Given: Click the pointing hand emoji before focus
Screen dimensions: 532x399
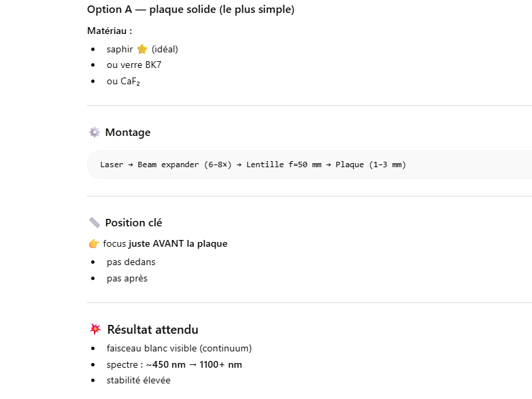Looking at the screenshot, I should coord(94,244).
